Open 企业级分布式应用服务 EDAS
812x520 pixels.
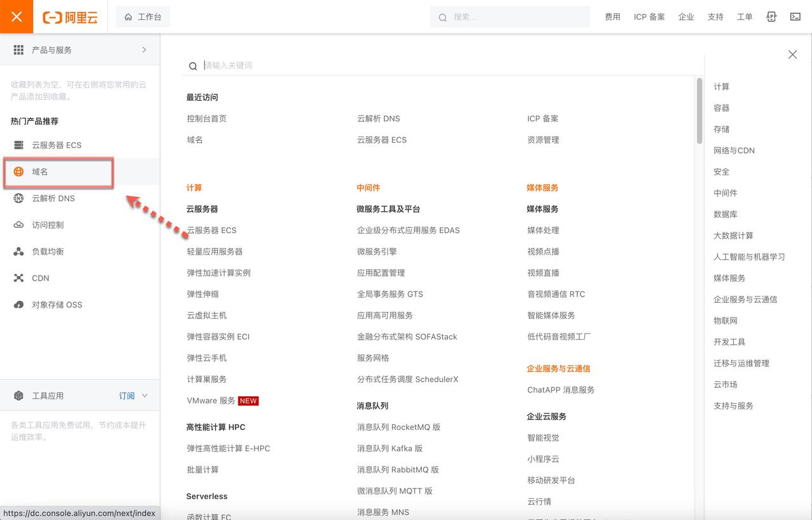tap(409, 230)
